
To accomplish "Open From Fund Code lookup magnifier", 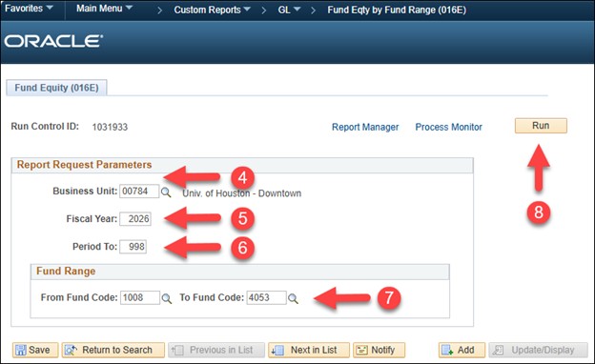I will click(x=167, y=298).
